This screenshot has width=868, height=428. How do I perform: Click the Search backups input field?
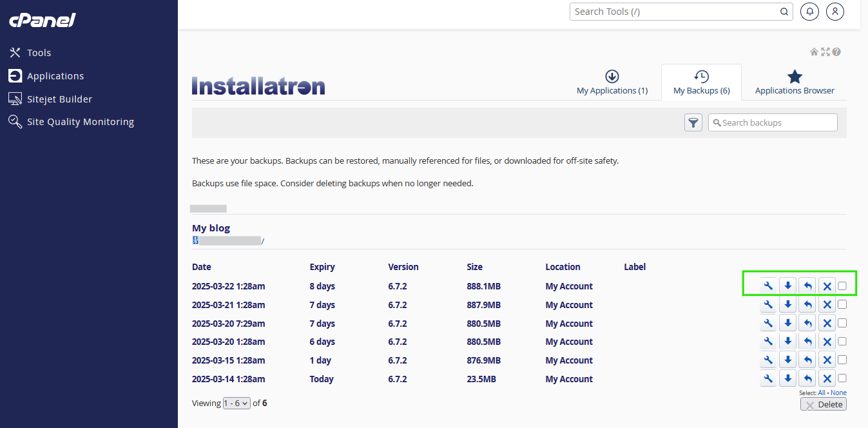point(773,122)
